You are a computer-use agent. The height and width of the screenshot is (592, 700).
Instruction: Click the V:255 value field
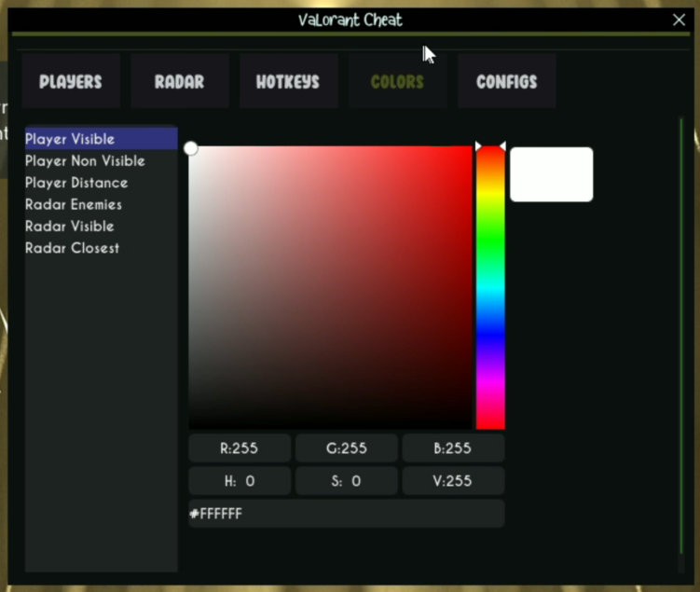454,481
